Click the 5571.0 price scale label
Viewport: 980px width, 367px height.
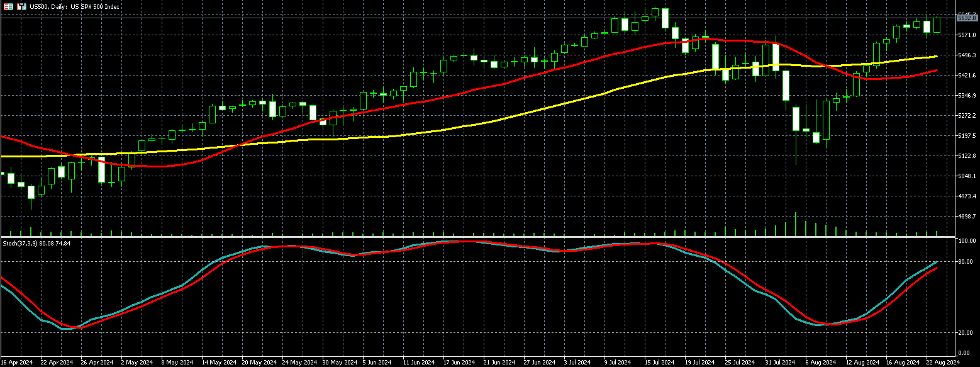coord(966,35)
